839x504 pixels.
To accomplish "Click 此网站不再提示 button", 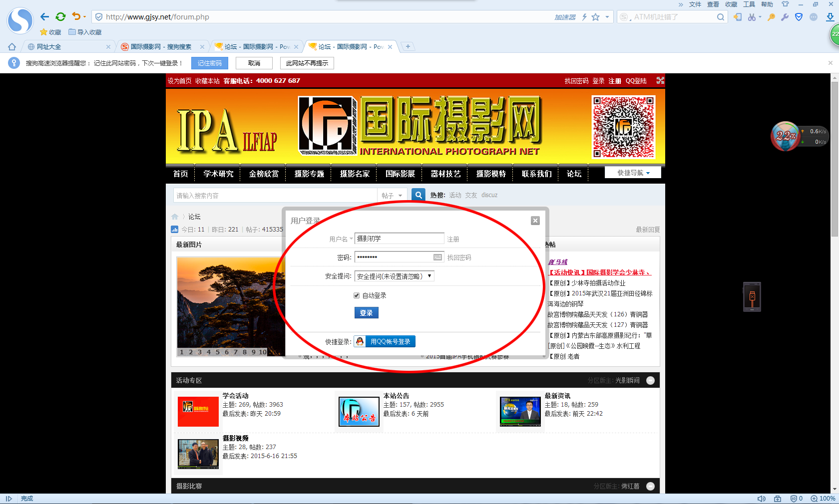I will coord(307,63).
